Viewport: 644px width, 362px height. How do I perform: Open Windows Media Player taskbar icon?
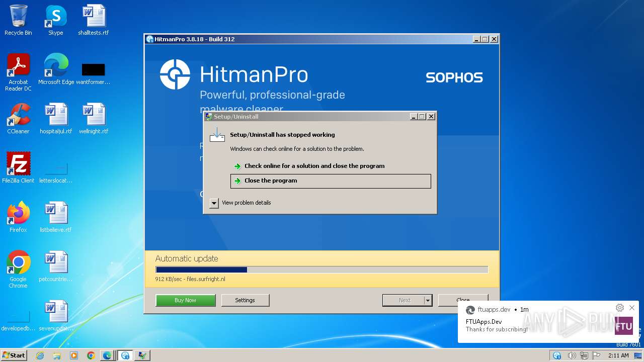[x=74, y=355]
